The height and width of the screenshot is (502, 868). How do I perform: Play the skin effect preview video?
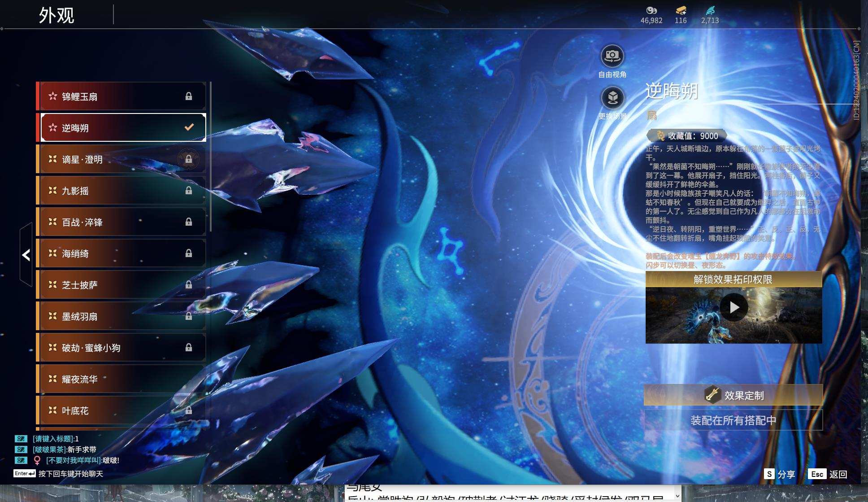pos(734,307)
